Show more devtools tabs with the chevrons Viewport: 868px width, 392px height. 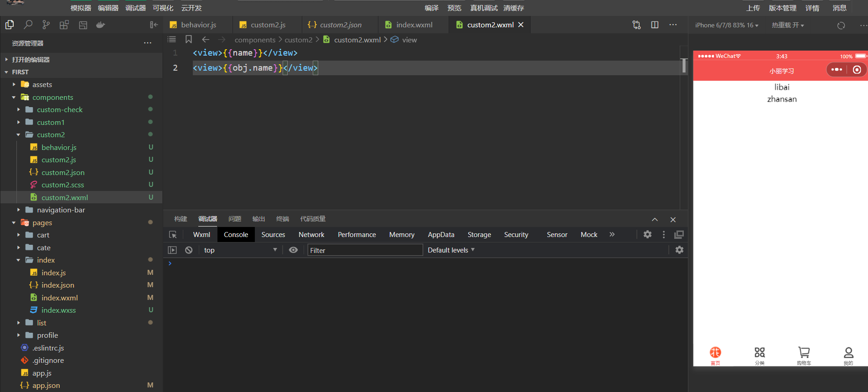pyautogui.click(x=612, y=234)
